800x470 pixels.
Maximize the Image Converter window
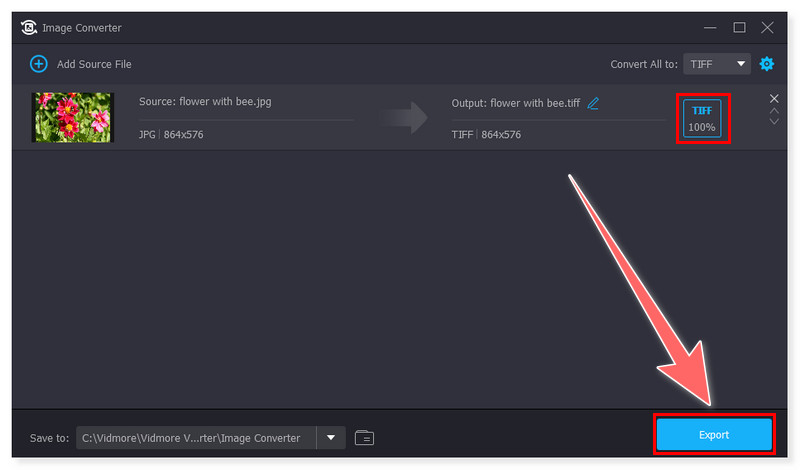tap(739, 27)
